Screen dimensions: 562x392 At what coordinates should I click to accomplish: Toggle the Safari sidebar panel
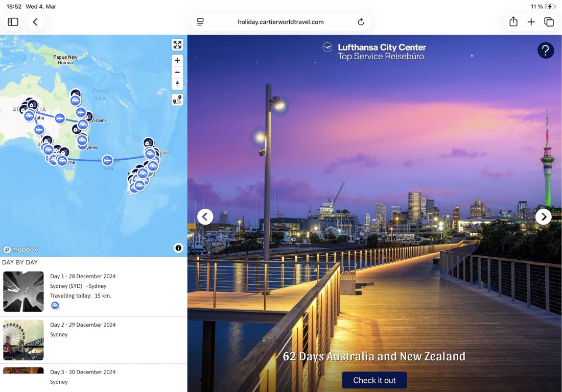tap(13, 22)
